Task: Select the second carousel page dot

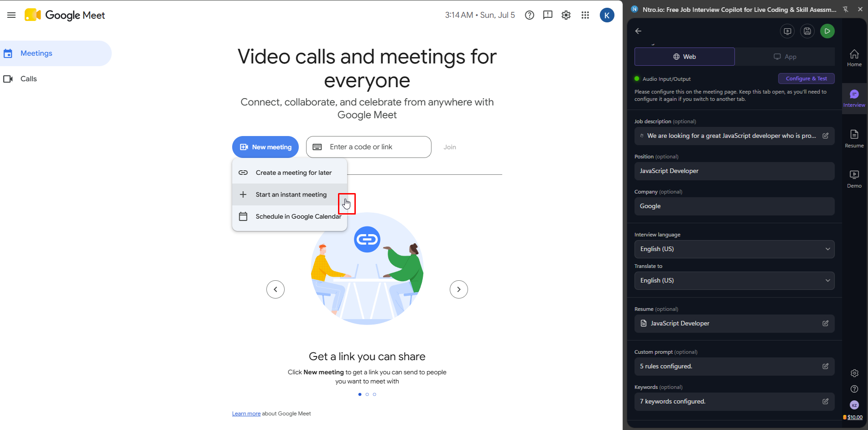Action: (x=367, y=394)
